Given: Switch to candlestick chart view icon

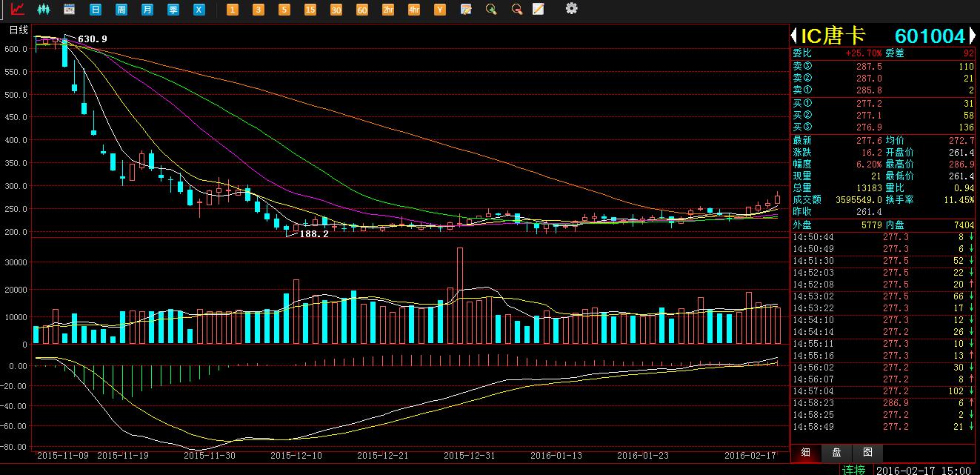Looking at the screenshot, I should point(43,10).
